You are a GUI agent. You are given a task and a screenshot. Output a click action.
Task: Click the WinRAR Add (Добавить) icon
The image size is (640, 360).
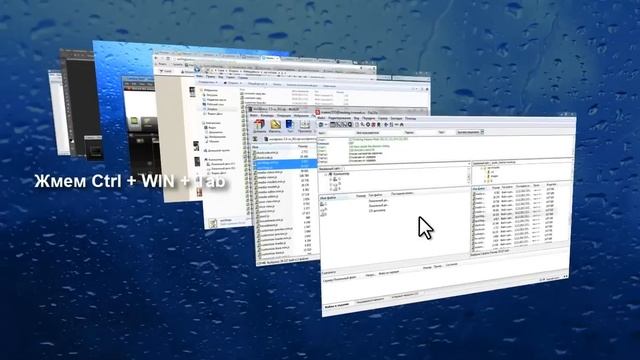[260, 125]
